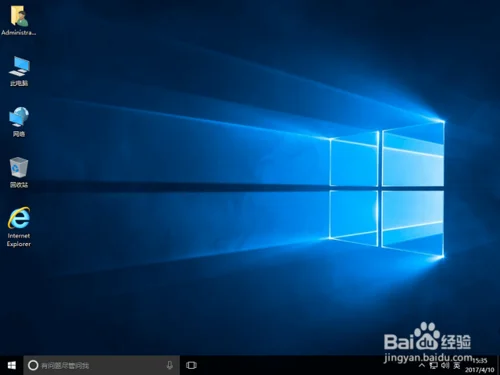Select the Network globe icon

coord(19,117)
